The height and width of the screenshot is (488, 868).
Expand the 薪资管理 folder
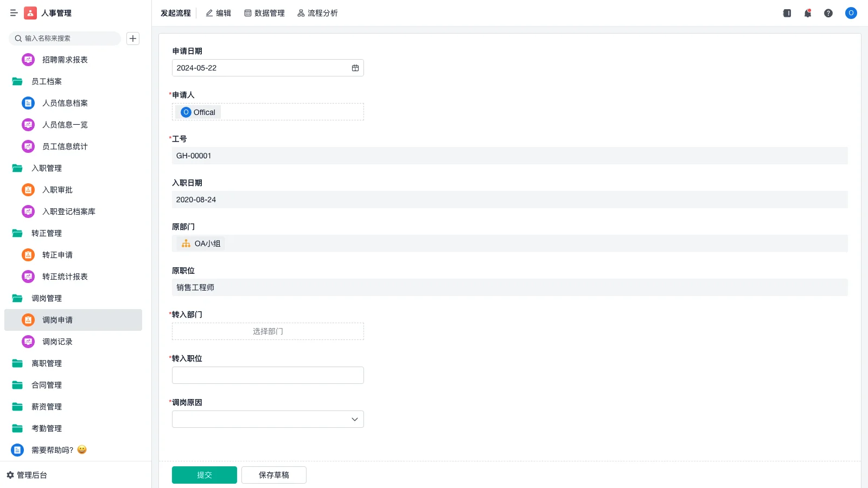(47, 407)
